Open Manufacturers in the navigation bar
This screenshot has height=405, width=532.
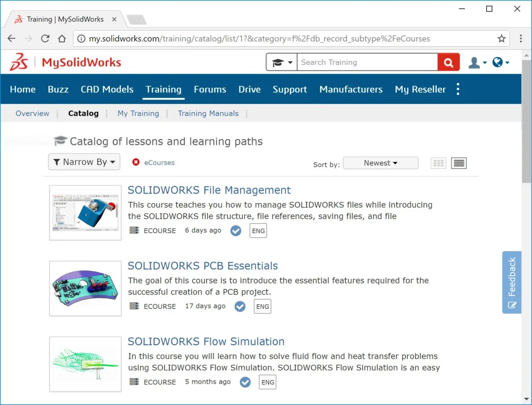coord(351,89)
